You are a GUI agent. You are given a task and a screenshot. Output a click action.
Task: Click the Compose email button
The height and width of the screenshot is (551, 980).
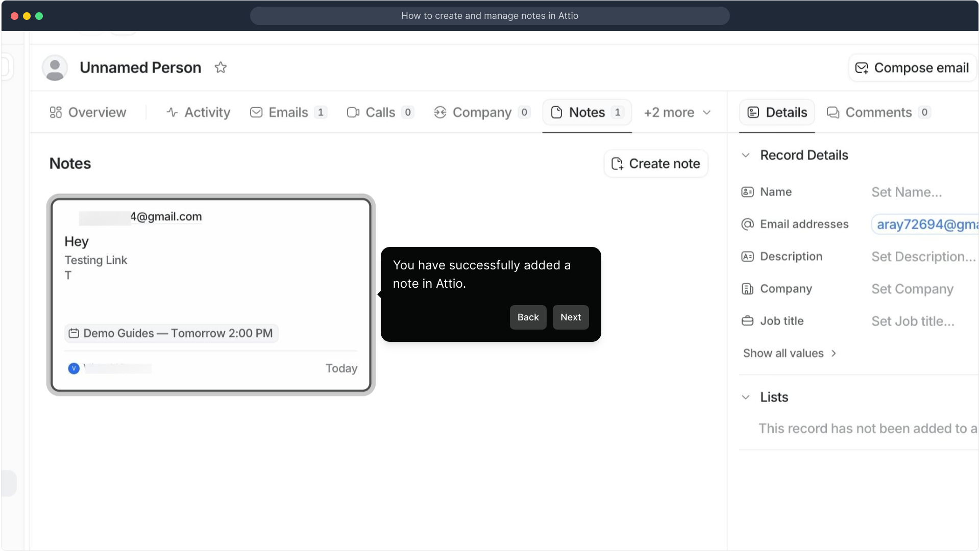(x=912, y=68)
